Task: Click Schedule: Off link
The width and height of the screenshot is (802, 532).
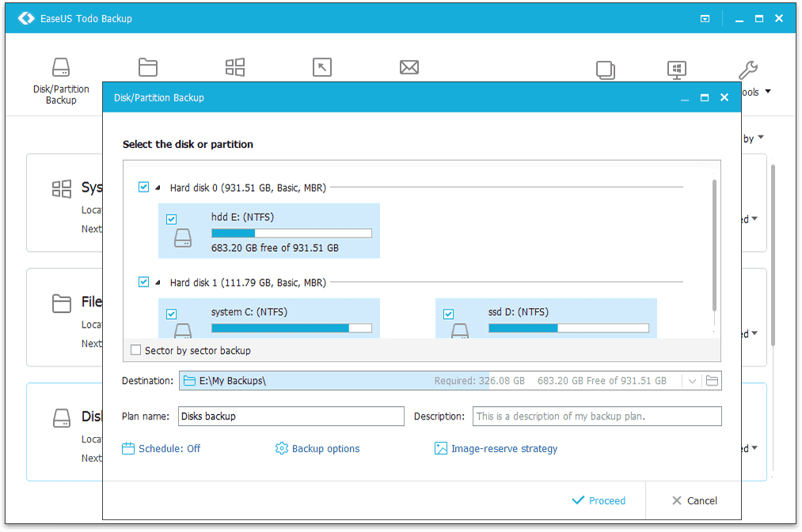Action: coord(169,449)
